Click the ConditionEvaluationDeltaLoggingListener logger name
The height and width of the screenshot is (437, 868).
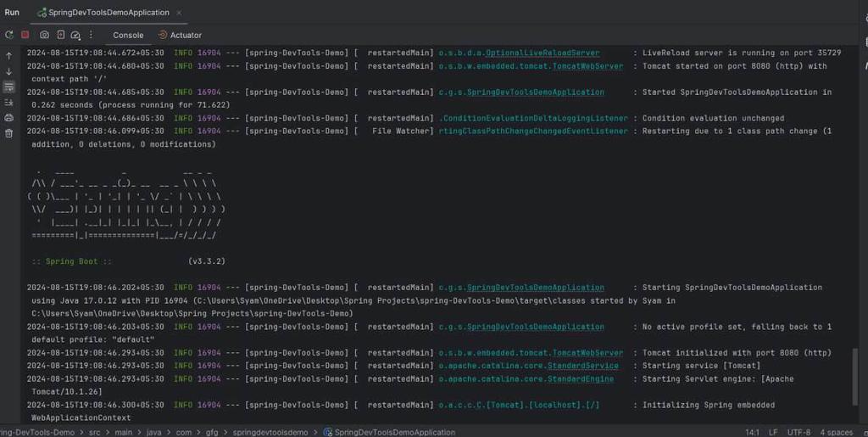(x=533, y=118)
